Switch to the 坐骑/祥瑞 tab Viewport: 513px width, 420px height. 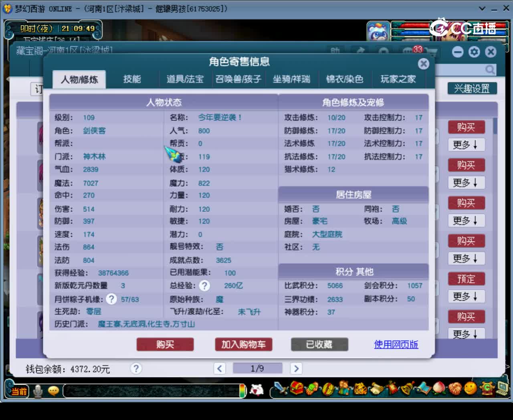(291, 79)
